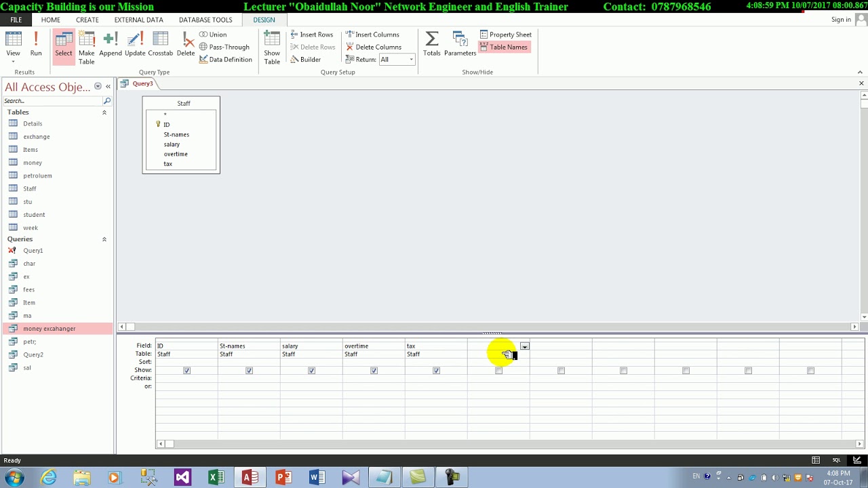868x488 pixels.
Task: Choose the Delete query type
Action: point(186,45)
